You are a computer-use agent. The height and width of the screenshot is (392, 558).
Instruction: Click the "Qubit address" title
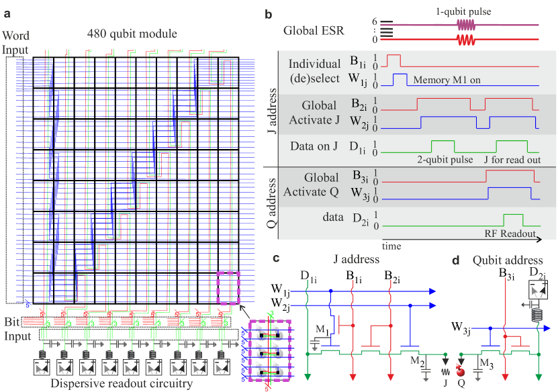[x=508, y=260]
